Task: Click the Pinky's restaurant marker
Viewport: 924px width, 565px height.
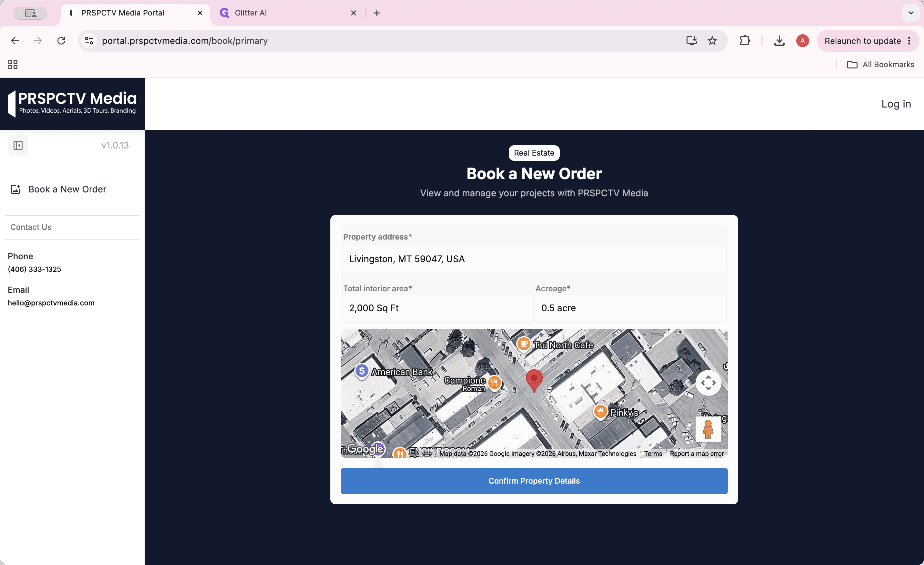Action: click(x=600, y=412)
